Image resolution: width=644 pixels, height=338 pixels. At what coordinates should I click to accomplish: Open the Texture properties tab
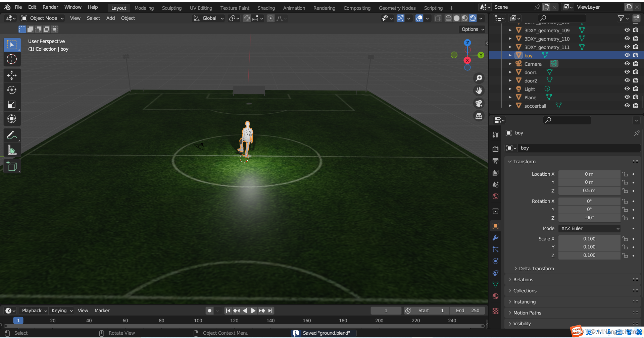tap(495, 311)
